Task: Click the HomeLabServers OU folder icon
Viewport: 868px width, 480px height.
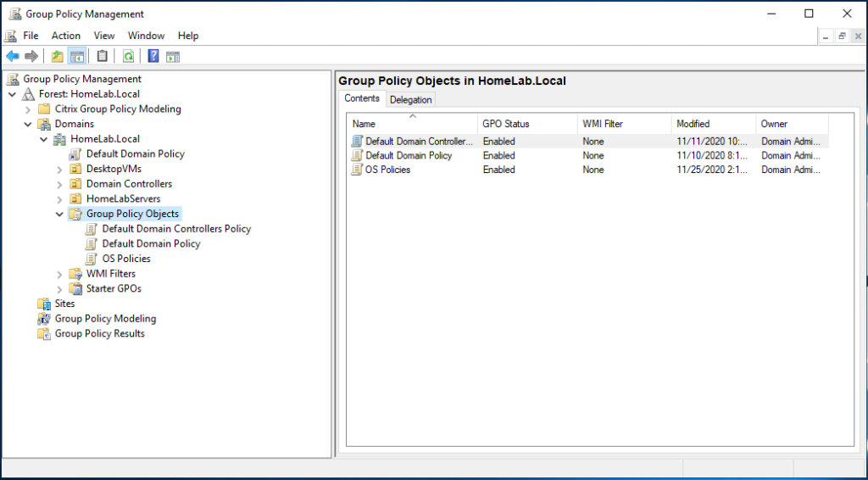Action: tap(75, 198)
